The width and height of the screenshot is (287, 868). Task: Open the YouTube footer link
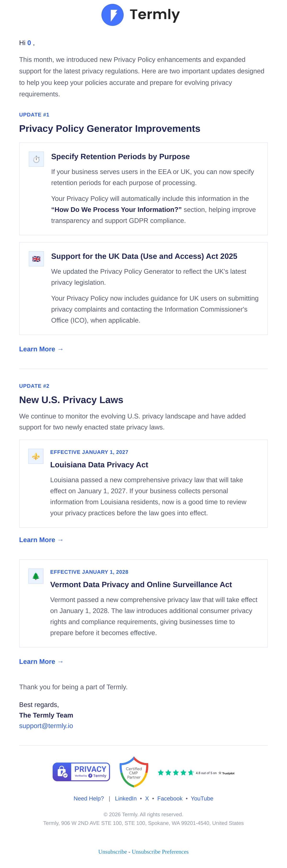point(202,799)
